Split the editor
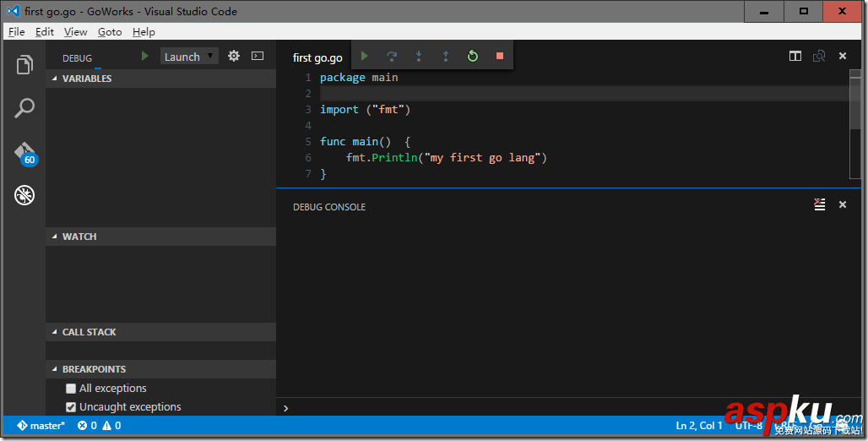Screen dimensions: 868x441 (x=795, y=56)
